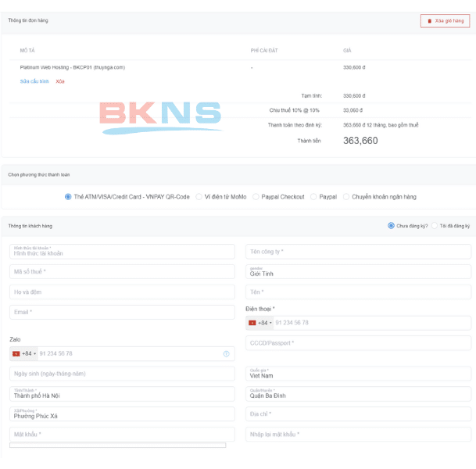Screen dimensions: 476x469
Task: Select Thẻ ATM/VISA/Credit Card VNPAY payment
Action: [68, 197]
